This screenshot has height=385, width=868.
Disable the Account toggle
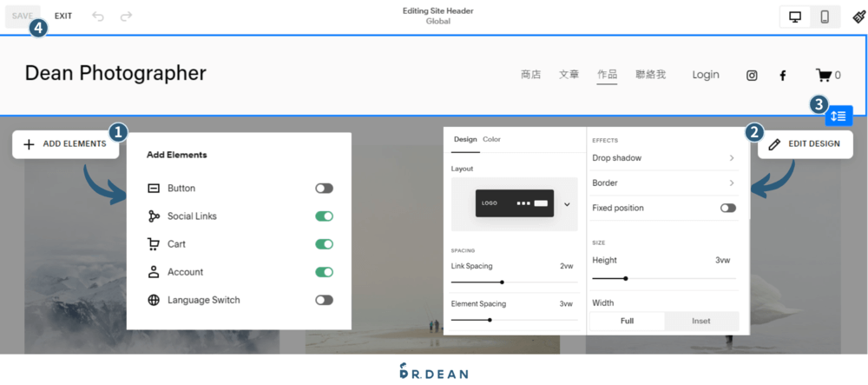[325, 272]
